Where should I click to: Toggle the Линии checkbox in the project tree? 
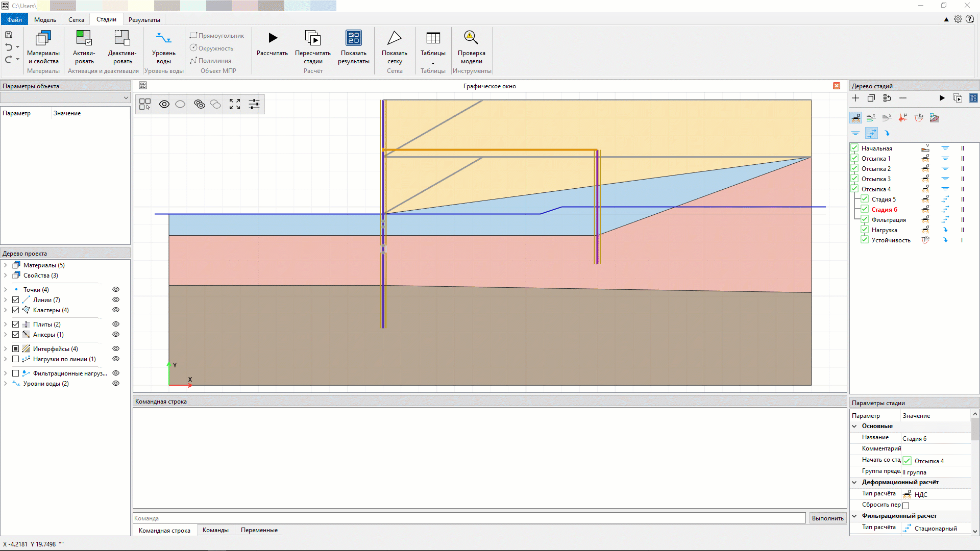[x=16, y=300]
